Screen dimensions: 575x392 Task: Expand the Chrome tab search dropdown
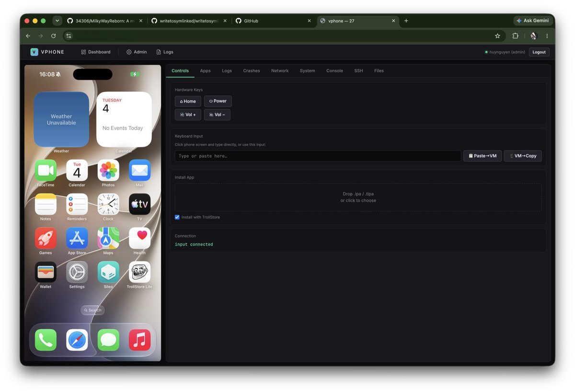[57, 21]
